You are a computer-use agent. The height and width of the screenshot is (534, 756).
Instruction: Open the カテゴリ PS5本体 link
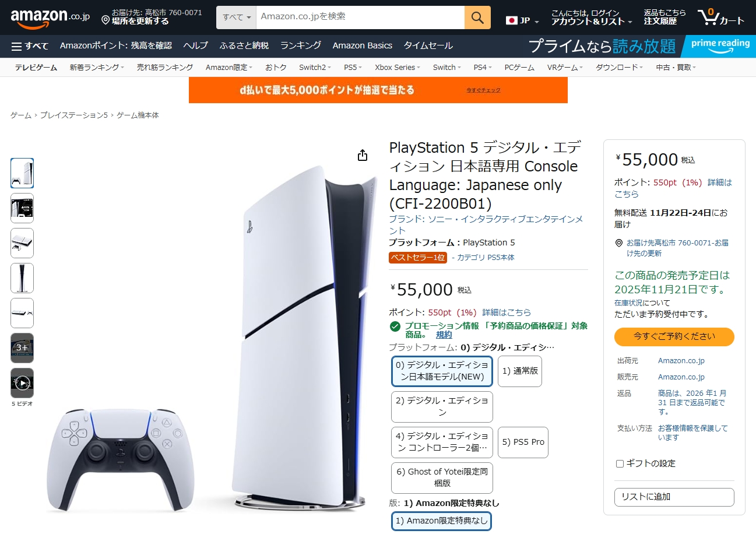coord(486,257)
